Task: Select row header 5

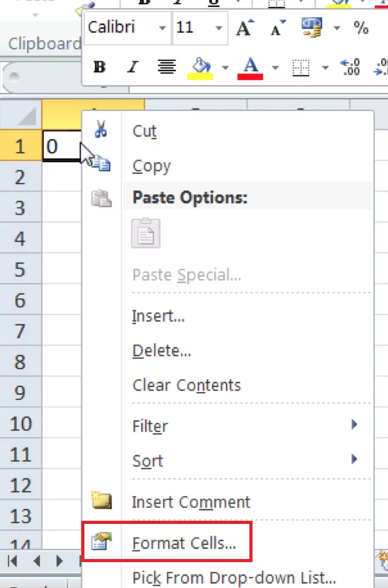Action: (20, 269)
